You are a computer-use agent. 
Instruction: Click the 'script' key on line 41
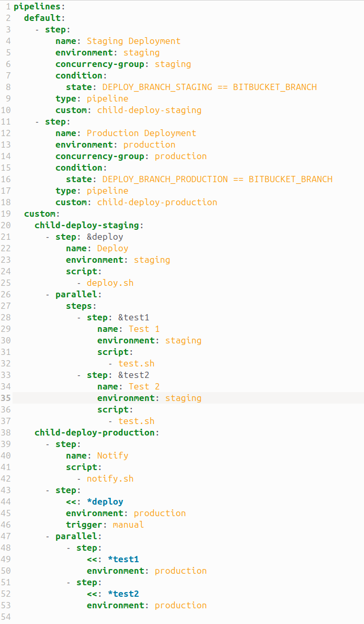[x=82, y=467]
